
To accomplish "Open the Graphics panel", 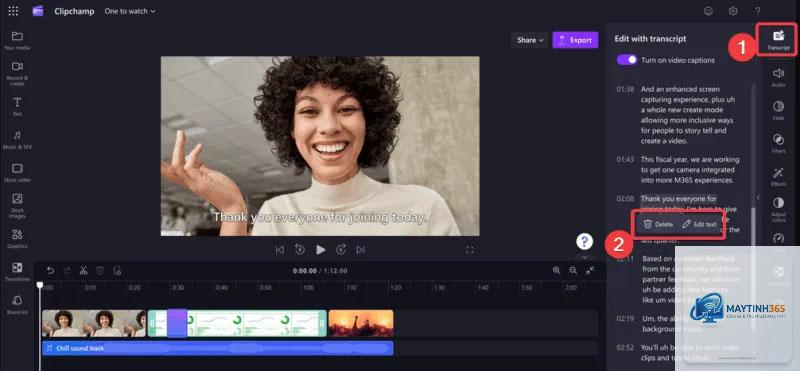I will (17, 238).
